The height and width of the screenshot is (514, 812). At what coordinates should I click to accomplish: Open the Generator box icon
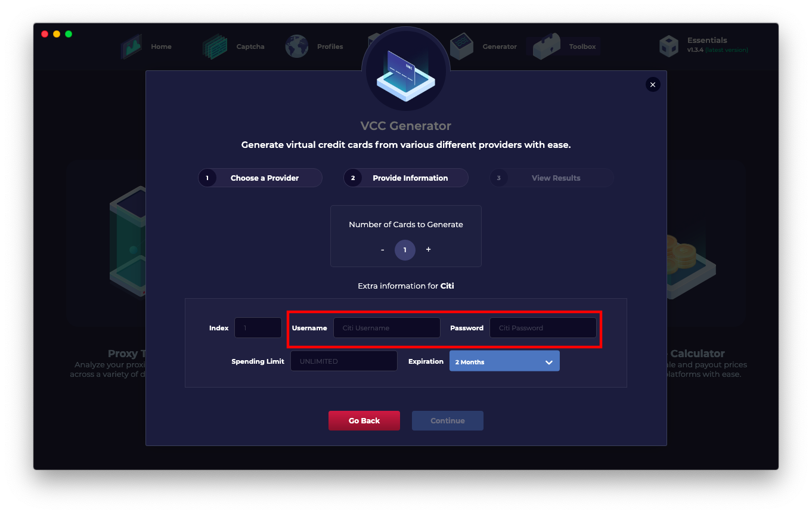coord(462,46)
